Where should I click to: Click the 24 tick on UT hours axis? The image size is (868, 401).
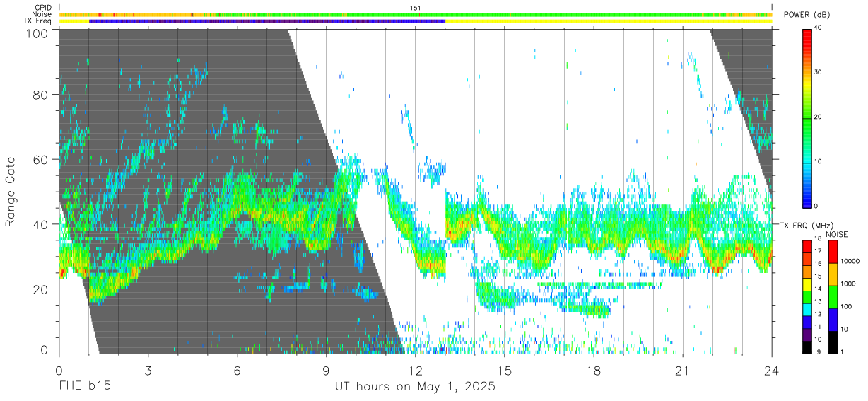coord(771,370)
